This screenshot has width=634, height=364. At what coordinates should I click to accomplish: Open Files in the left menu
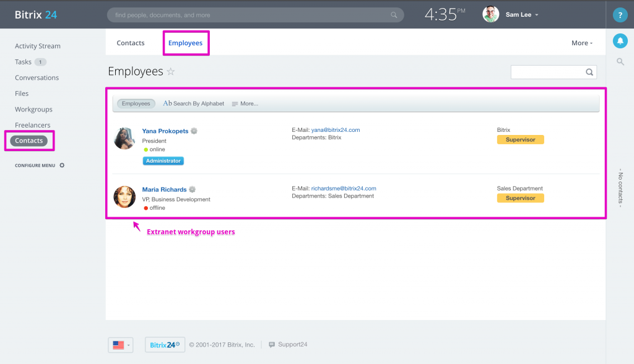pyautogui.click(x=22, y=93)
